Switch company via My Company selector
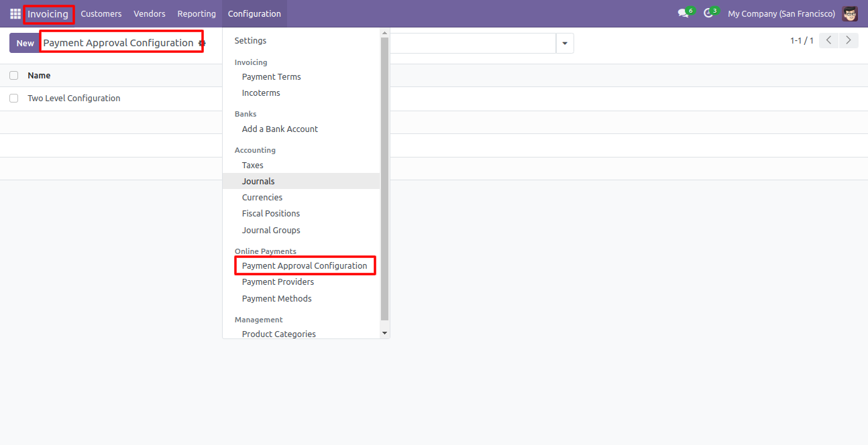 click(781, 13)
